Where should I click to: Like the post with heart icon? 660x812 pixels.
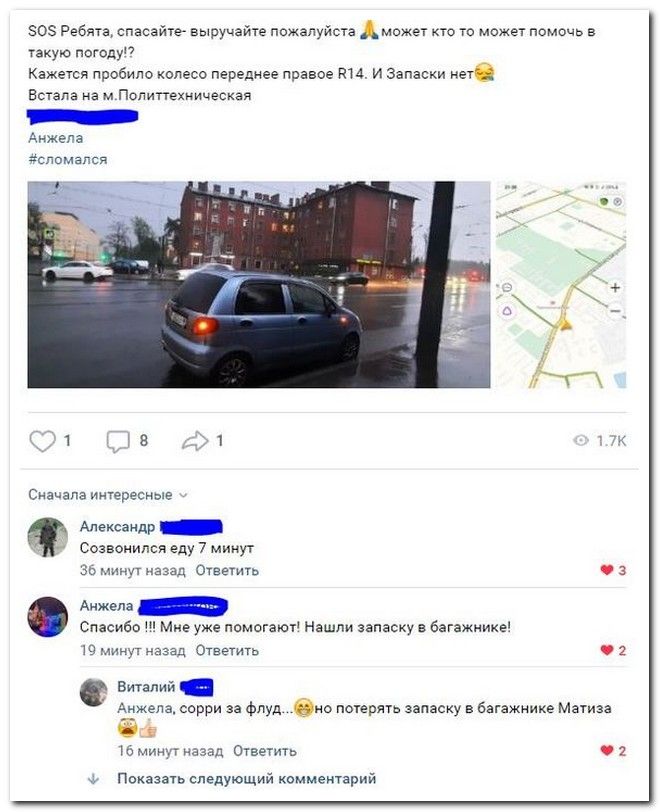pyautogui.click(x=42, y=441)
